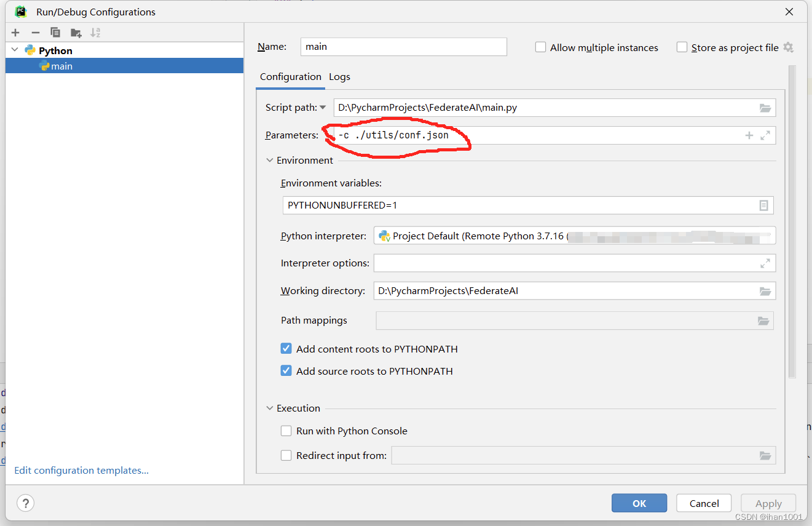
Task: Browse file for Redirect input from
Action: click(765, 455)
